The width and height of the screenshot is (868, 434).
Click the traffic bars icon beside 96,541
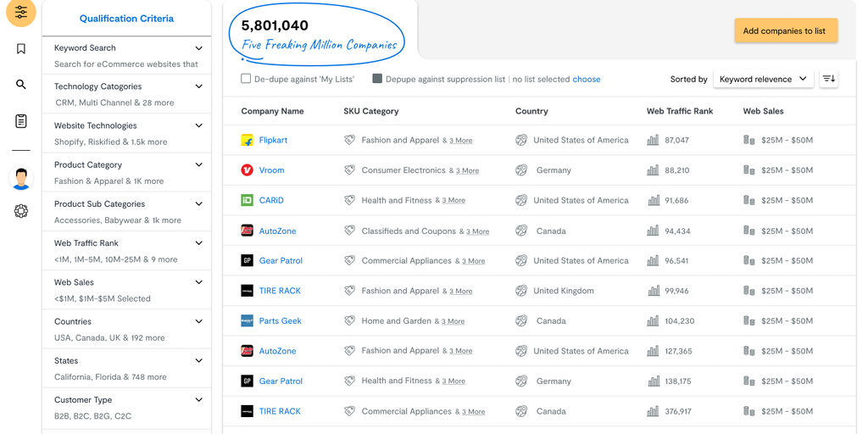click(x=653, y=260)
